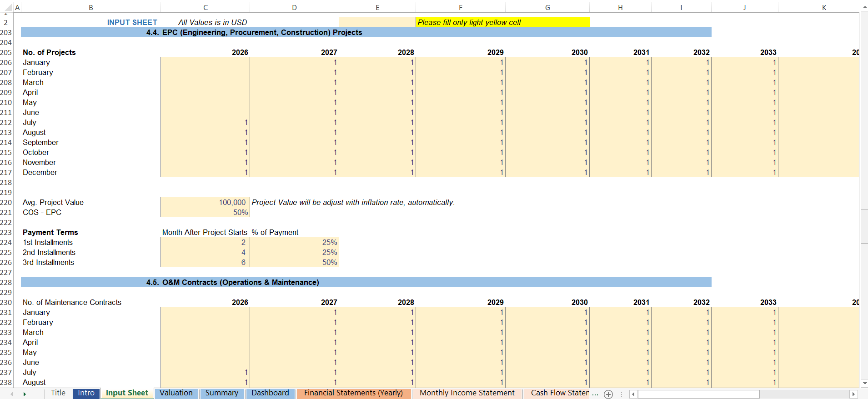Open Financial Statements (Yearly) tab

pyautogui.click(x=353, y=393)
